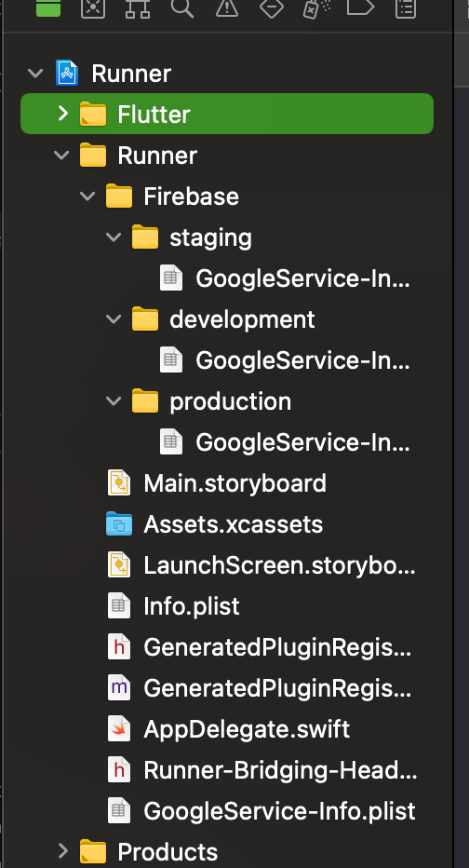Select the Runner-Bridging-Header file name
Image resolution: width=469 pixels, height=868 pixels.
point(280,770)
